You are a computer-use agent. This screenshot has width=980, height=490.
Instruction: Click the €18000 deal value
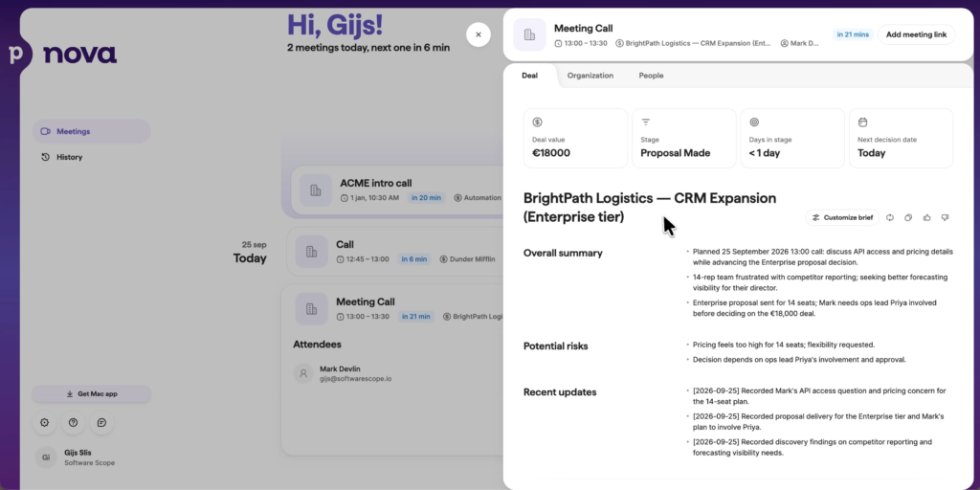[551, 153]
